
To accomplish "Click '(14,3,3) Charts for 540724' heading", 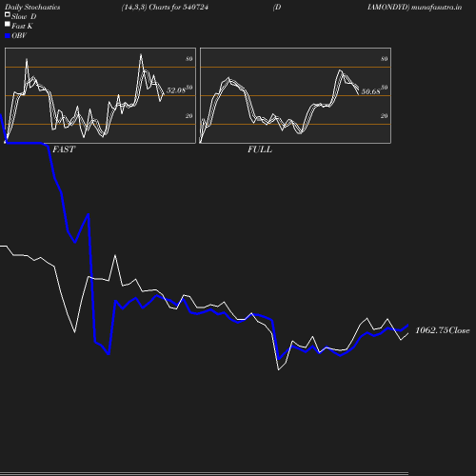I will [x=165, y=8].
